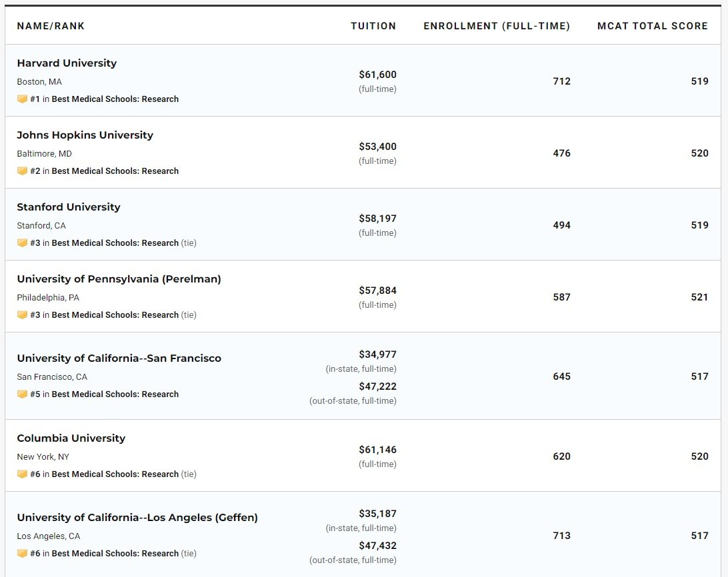Viewport: 728px width, 577px height.
Task: Open the Stanford University school link
Action: pos(69,207)
